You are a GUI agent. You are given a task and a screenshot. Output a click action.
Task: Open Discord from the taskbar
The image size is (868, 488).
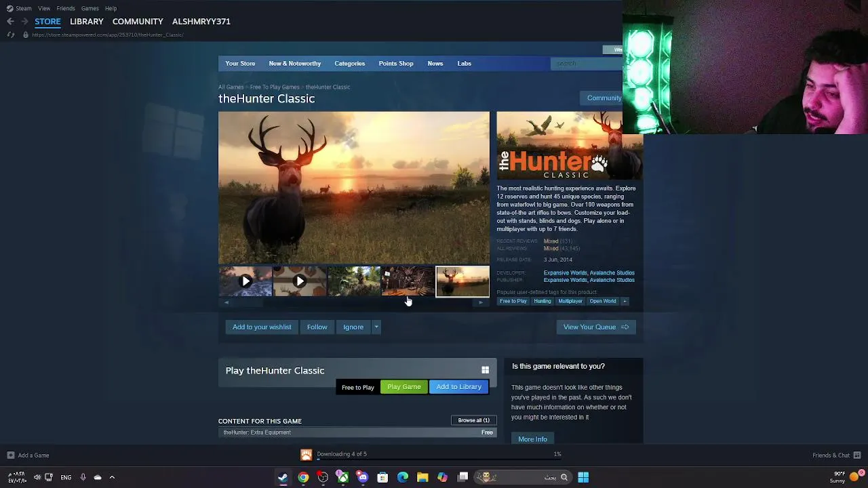[363, 478]
